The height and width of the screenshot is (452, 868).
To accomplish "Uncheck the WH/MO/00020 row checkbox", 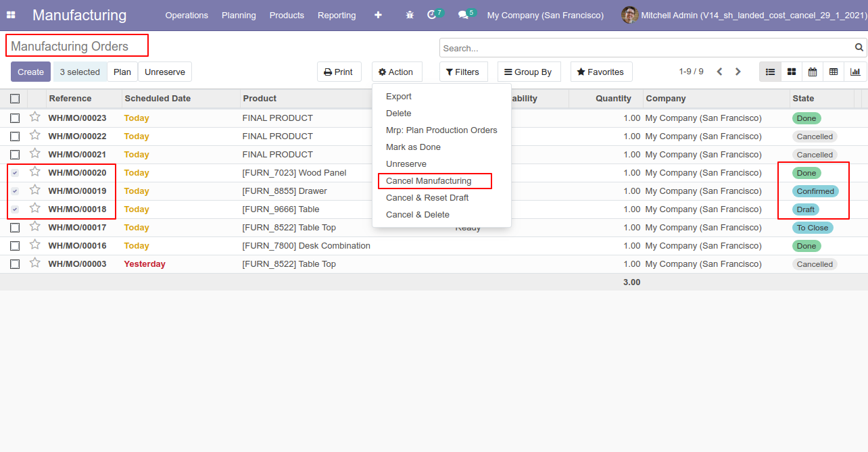I will [15, 173].
